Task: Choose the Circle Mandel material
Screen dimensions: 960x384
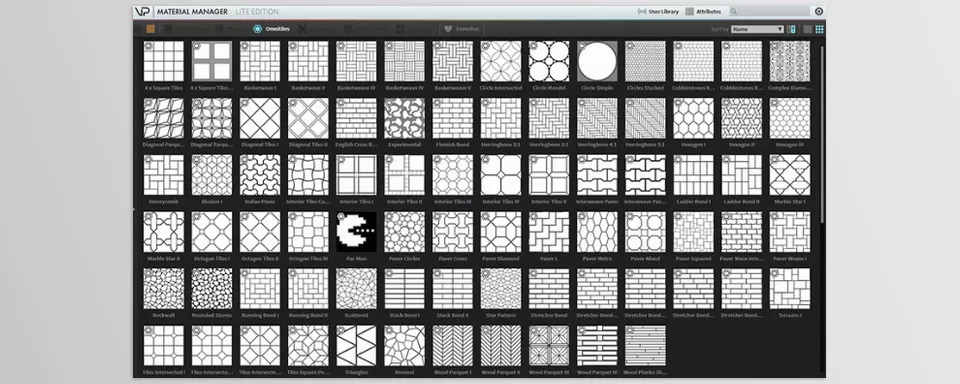Action: click(549, 61)
